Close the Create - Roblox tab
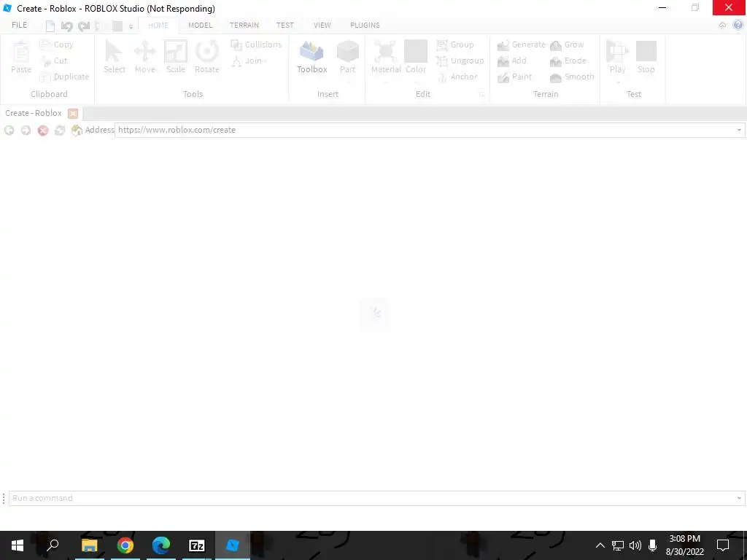Screen dimensions: 747x560 point(73,113)
